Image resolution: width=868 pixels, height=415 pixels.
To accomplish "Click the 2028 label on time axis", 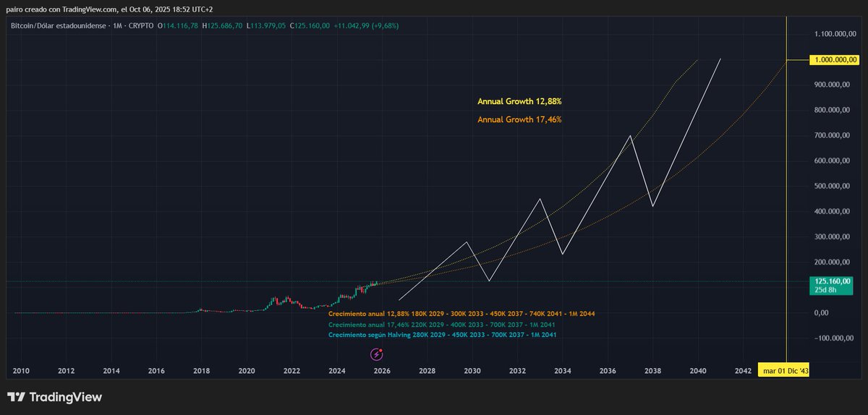I will [427, 371].
